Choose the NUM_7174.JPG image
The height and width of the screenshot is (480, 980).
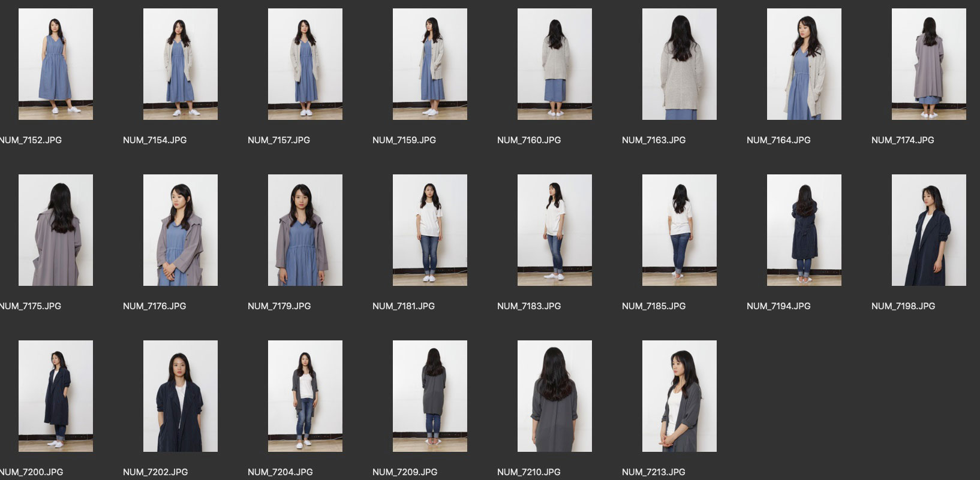[x=929, y=64]
